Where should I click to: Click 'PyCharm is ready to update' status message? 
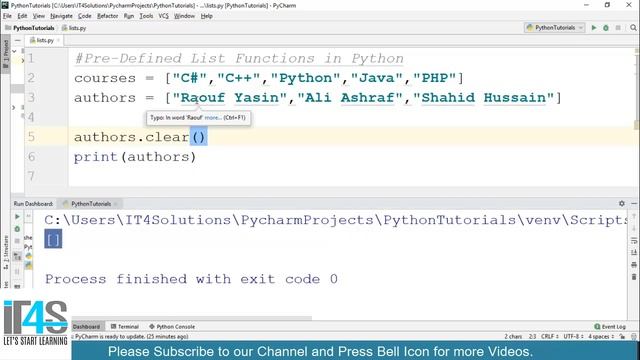click(131, 337)
